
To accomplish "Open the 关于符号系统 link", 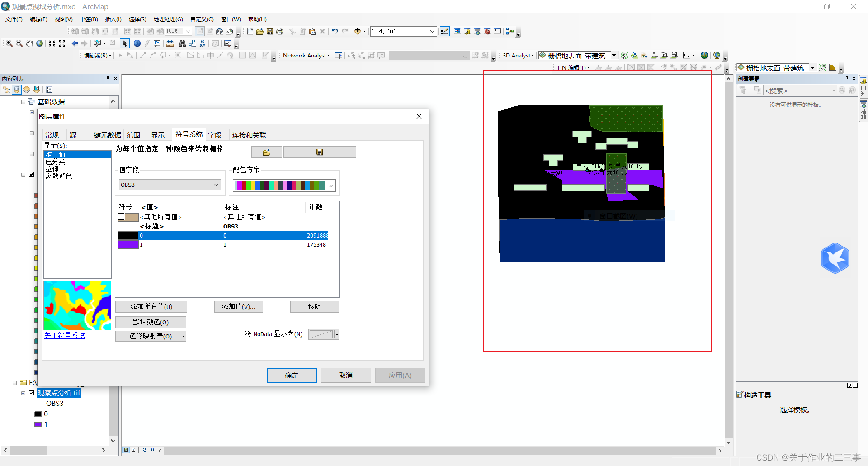I will click(x=65, y=335).
